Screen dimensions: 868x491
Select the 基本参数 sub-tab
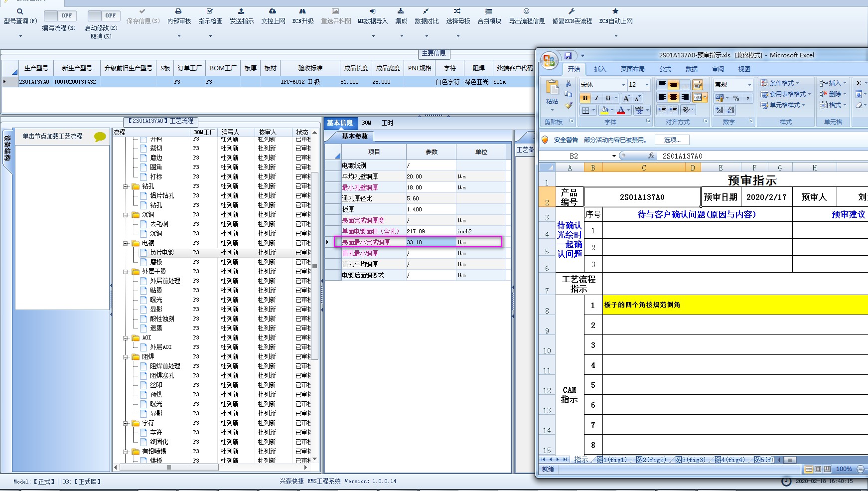(354, 136)
